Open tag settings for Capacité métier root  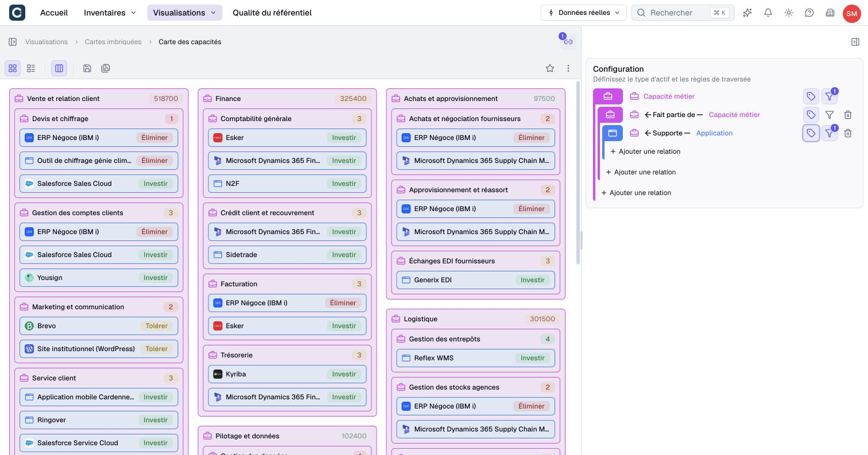coord(811,96)
